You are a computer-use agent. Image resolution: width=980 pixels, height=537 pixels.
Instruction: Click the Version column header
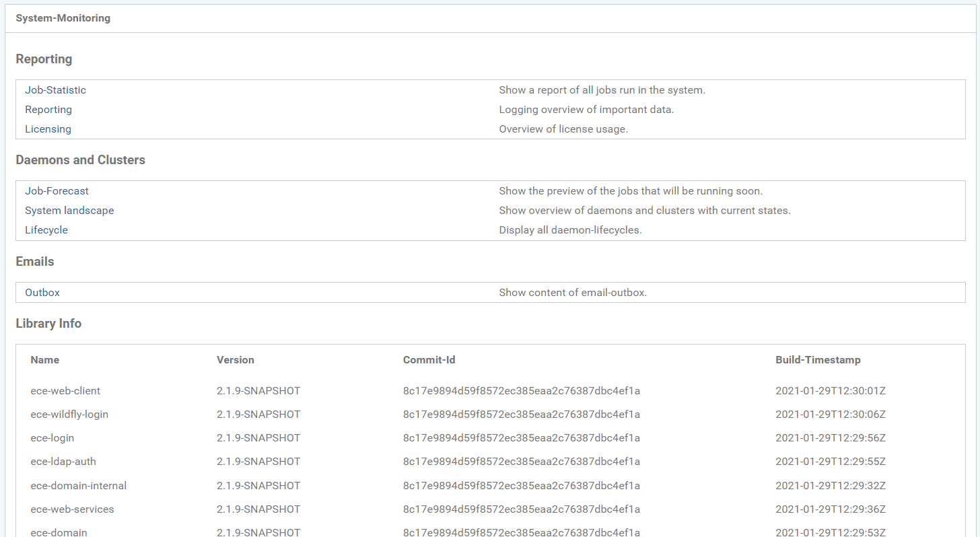pyautogui.click(x=235, y=360)
